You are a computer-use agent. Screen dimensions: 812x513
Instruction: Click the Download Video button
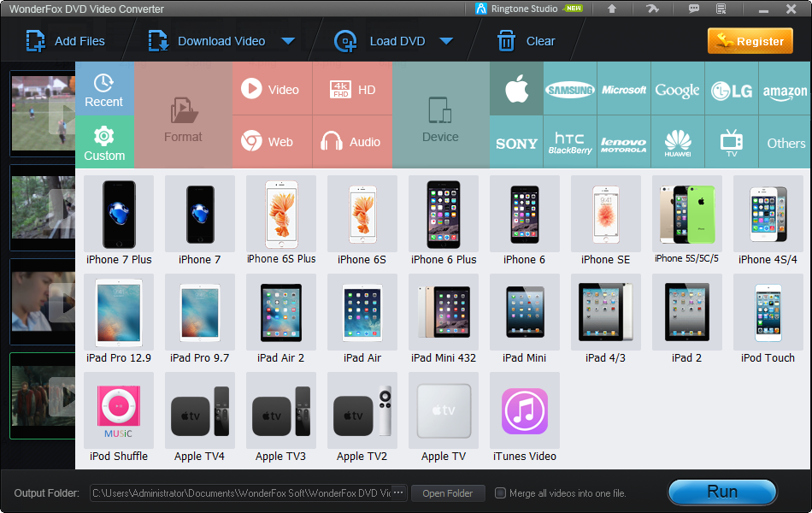click(207, 41)
